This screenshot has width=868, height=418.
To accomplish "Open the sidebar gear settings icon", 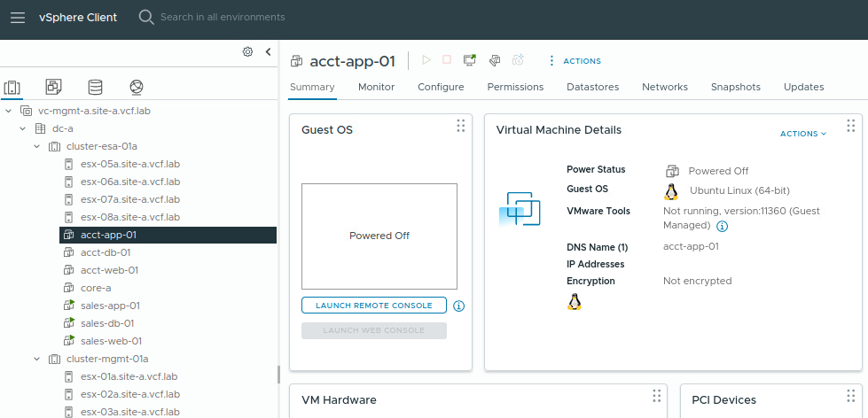I will (248, 51).
